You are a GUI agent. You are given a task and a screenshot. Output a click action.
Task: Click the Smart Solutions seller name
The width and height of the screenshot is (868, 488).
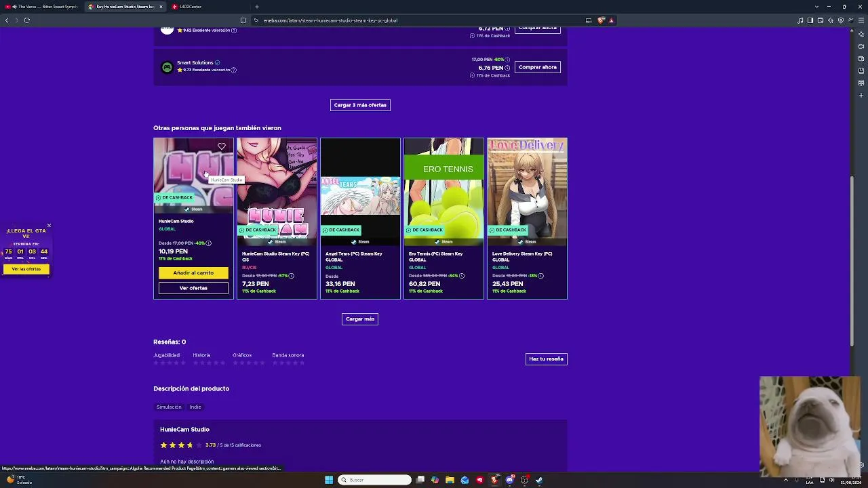point(195,62)
